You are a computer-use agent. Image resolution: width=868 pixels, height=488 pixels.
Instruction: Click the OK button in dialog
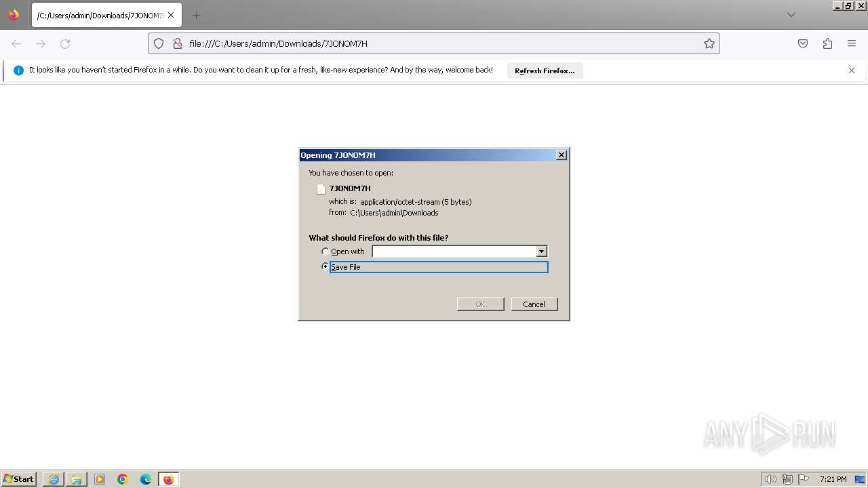tap(481, 304)
